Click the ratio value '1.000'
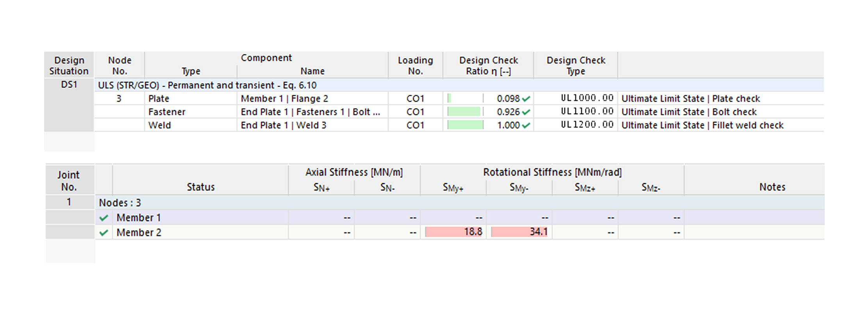 pos(508,125)
